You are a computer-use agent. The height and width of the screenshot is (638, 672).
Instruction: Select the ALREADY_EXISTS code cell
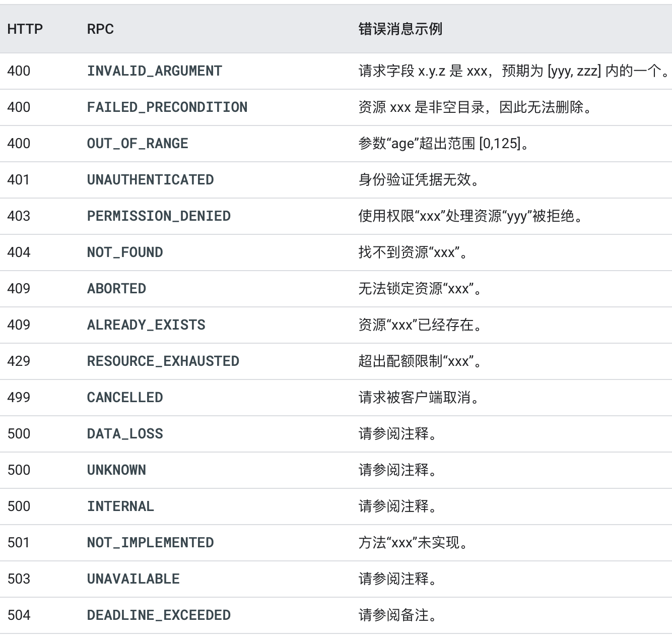point(146,325)
